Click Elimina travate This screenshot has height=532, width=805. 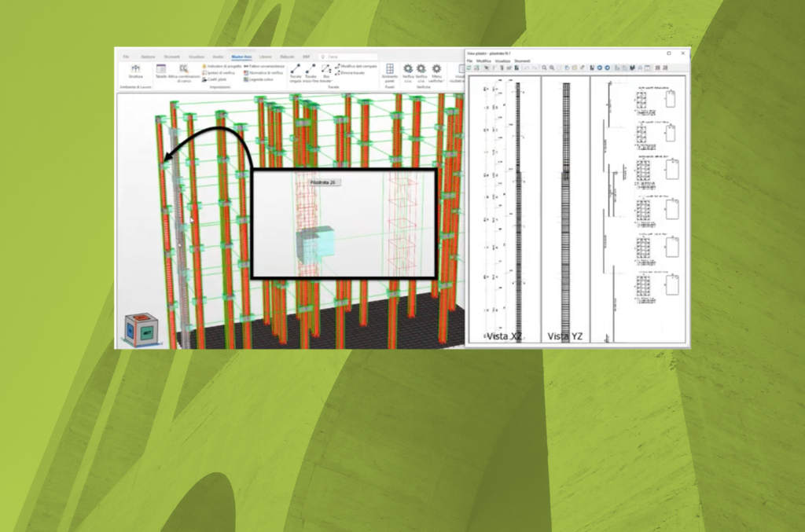click(x=351, y=73)
